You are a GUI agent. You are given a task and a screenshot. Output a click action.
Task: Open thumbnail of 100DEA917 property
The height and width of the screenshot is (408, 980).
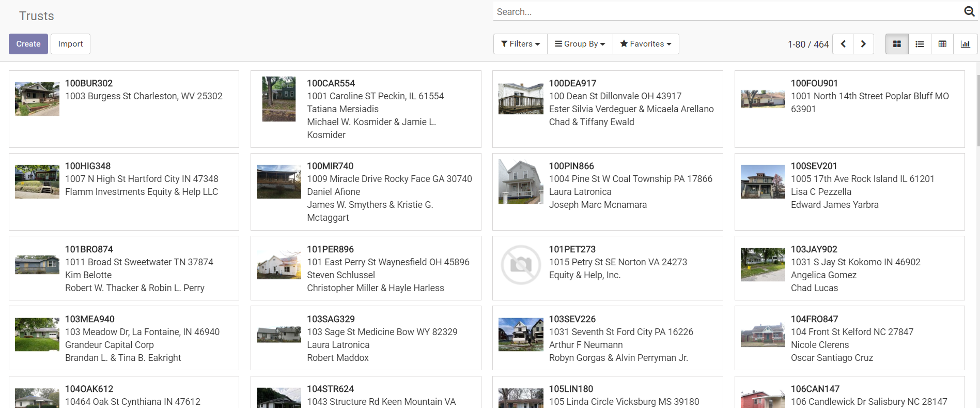pyautogui.click(x=521, y=98)
